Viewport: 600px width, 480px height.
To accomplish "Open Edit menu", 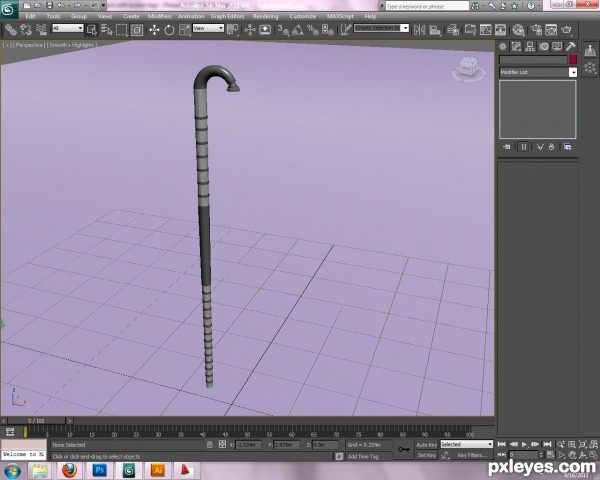I will (30, 16).
